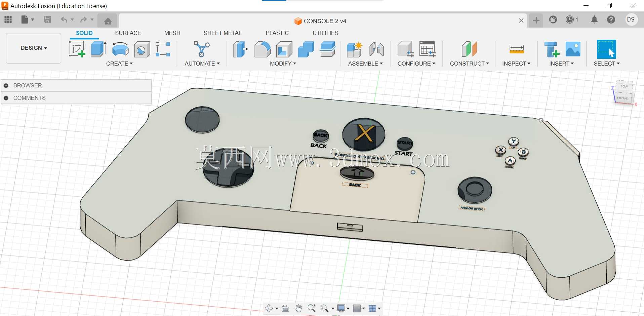Click the TOP face of ViewCube

(624, 86)
